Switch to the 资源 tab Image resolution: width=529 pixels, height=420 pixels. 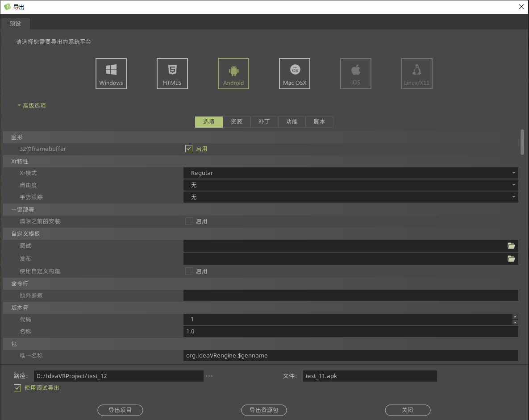(237, 122)
